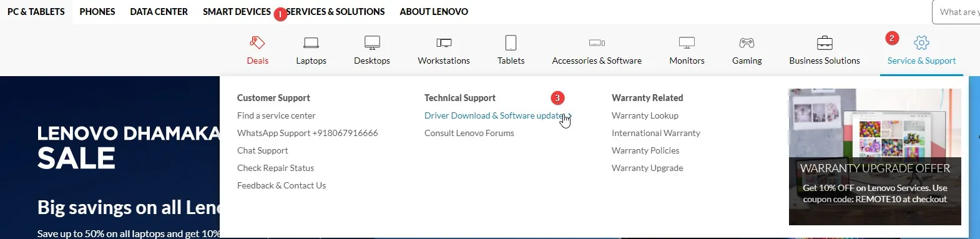Open the PC & TABLETS tab

click(x=36, y=12)
